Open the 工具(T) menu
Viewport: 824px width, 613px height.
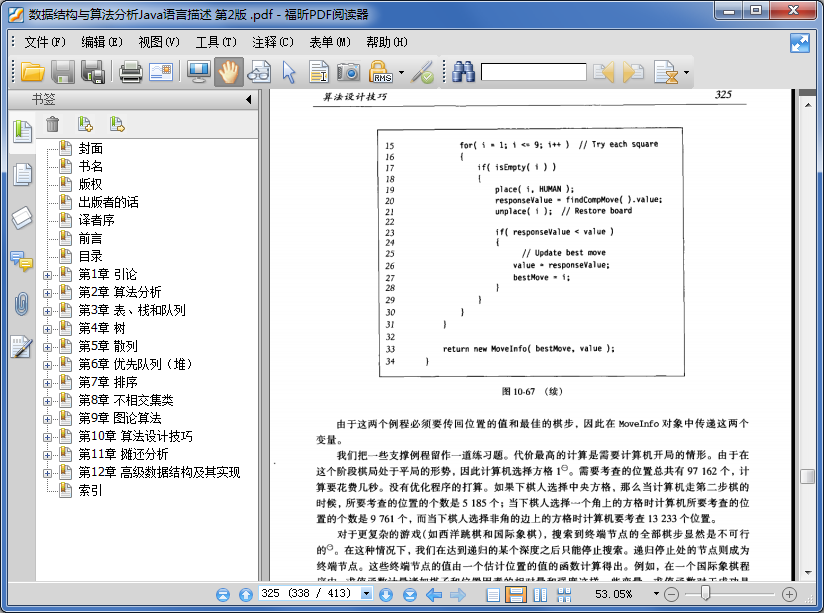216,42
